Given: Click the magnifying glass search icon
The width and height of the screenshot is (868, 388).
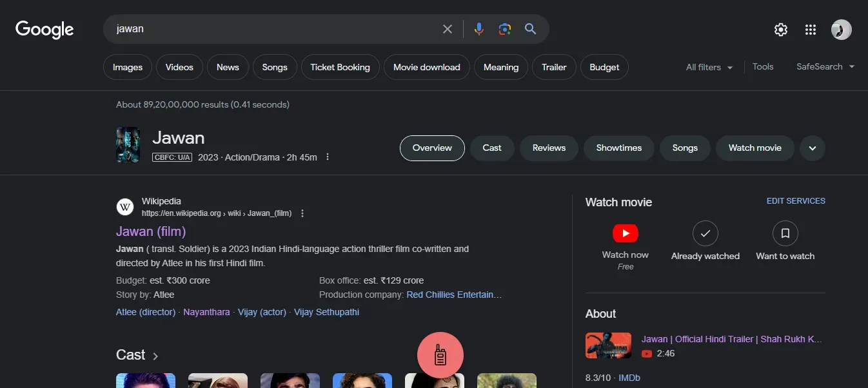Looking at the screenshot, I should [530, 29].
